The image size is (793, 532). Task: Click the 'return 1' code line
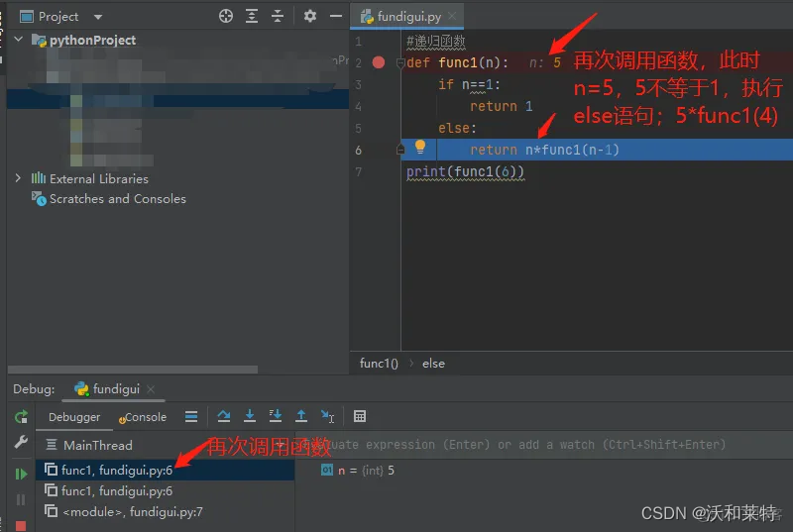(x=501, y=106)
